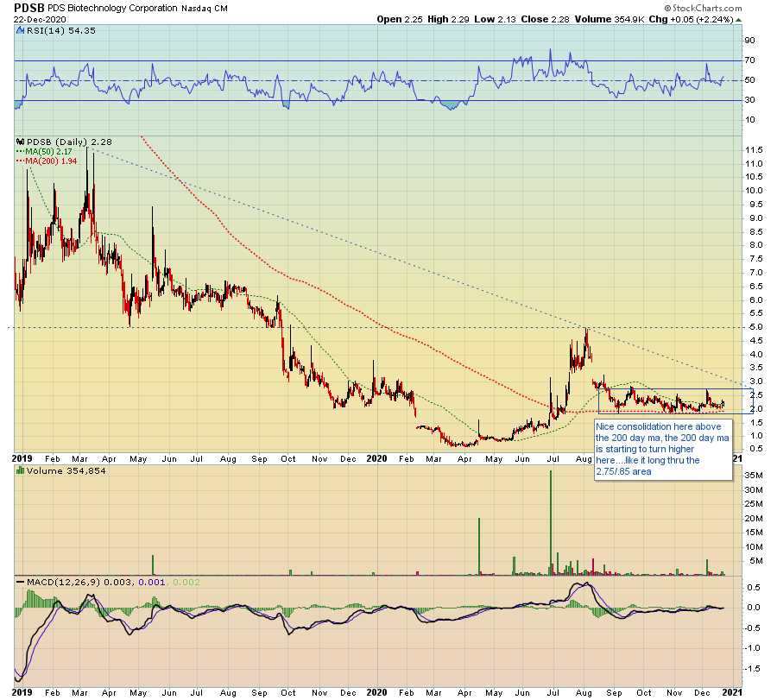777x700 pixels.
Task: Click the RSI line-chart icon beside RSI(14)
Action: point(20,31)
